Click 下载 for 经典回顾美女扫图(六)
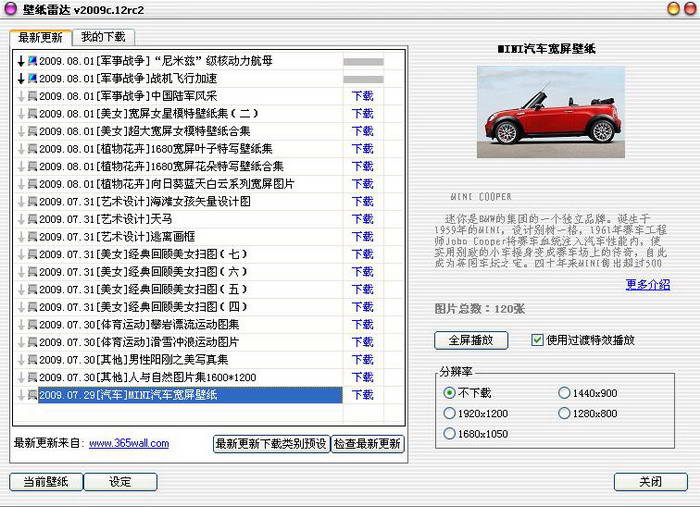700x507 pixels. (362, 272)
